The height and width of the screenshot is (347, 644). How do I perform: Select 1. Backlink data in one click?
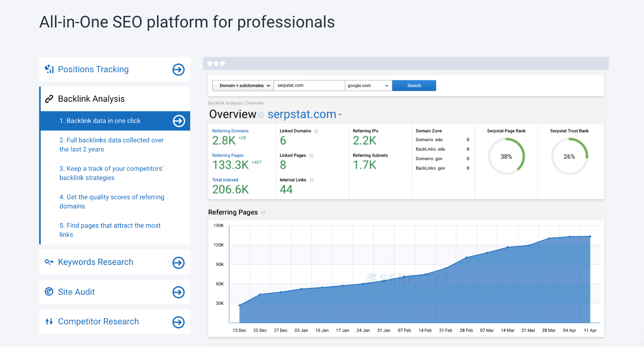(x=115, y=121)
